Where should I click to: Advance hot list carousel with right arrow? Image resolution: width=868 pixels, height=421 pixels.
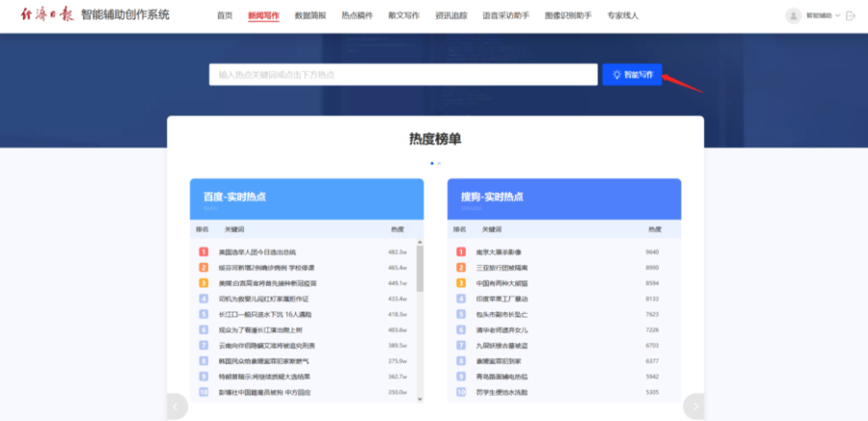pyautogui.click(x=693, y=407)
